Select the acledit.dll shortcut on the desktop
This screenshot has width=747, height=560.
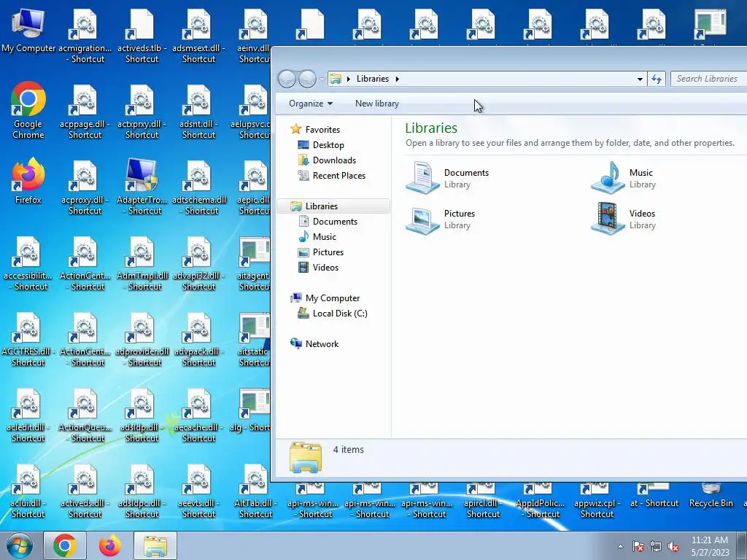tap(28, 414)
